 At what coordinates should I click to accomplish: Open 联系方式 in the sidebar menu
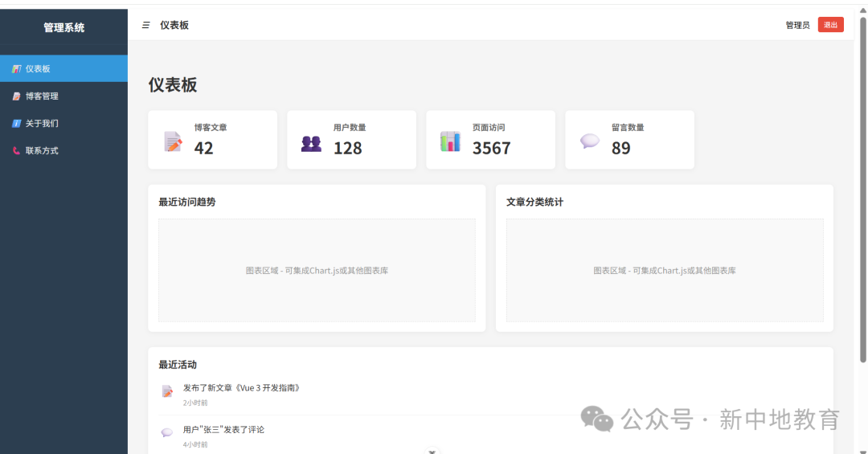(63, 150)
